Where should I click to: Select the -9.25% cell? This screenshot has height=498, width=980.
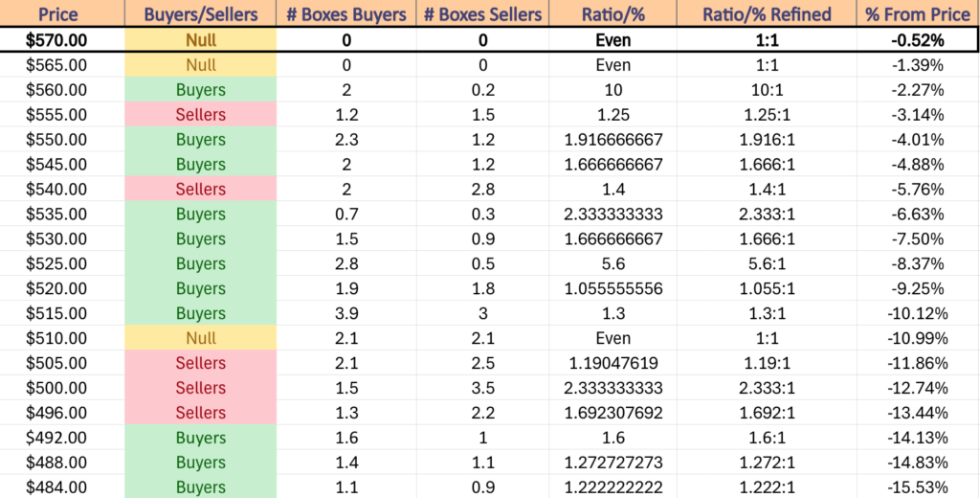pyautogui.click(x=918, y=288)
